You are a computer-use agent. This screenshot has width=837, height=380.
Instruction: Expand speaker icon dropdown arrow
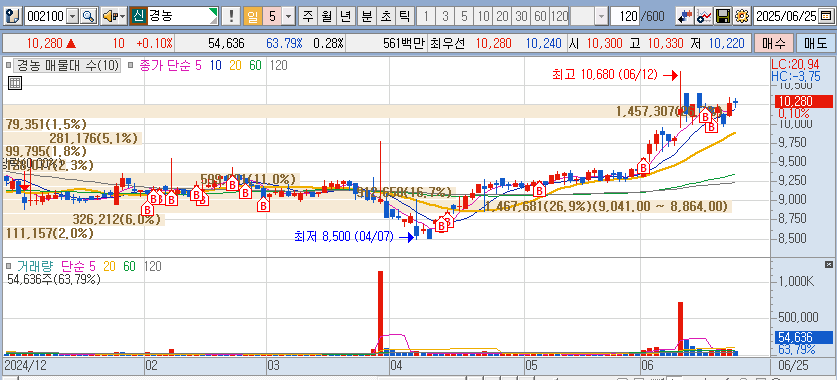pos(123,17)
